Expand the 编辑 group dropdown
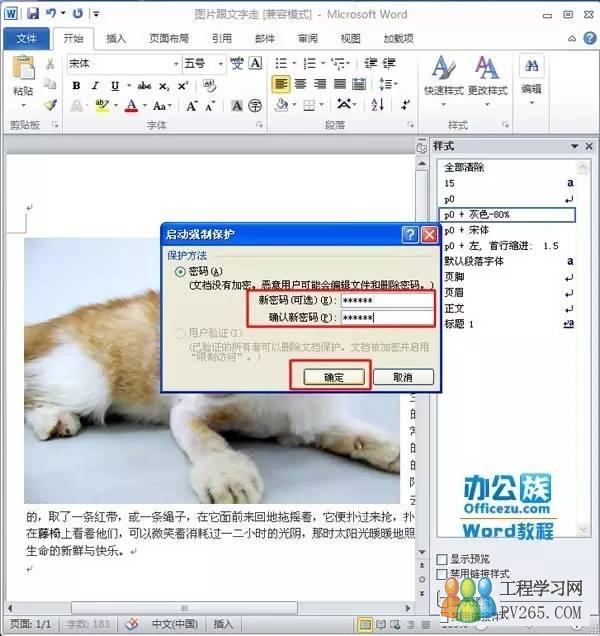 coord(531,103)
